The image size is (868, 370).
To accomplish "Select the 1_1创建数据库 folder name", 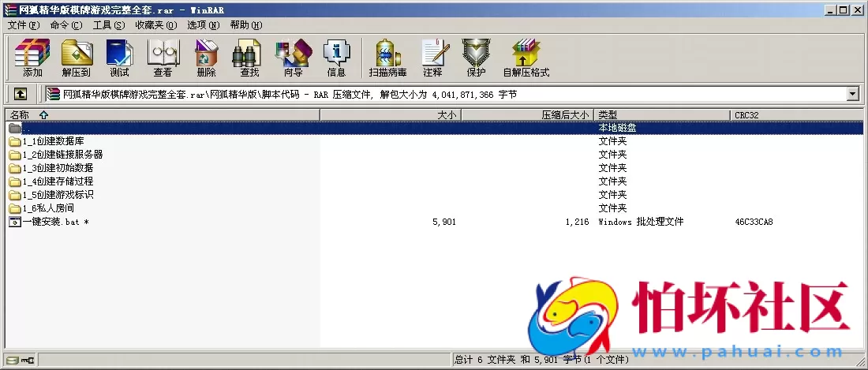I will coord(54,141).
